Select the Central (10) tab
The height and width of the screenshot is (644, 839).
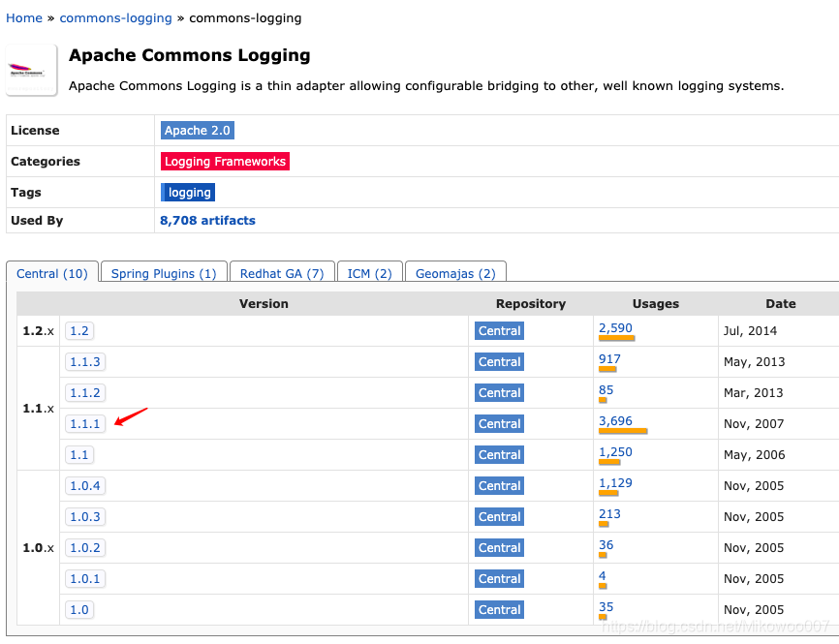pos(52,274)
